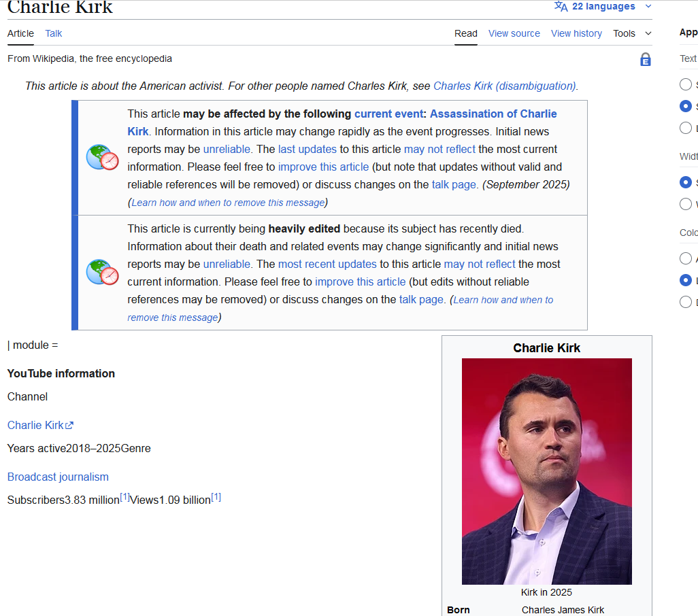The image size is (698, 616).
Task: Open Charles Kirk (disambiguation) link
Action: click(x=505, y=86)
